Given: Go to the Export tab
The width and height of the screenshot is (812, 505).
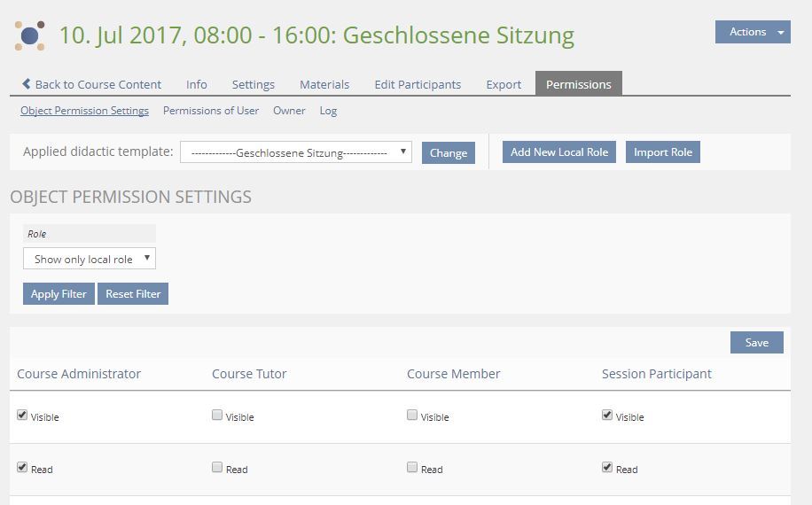Looking at the screenshot, I should point(504,84).
